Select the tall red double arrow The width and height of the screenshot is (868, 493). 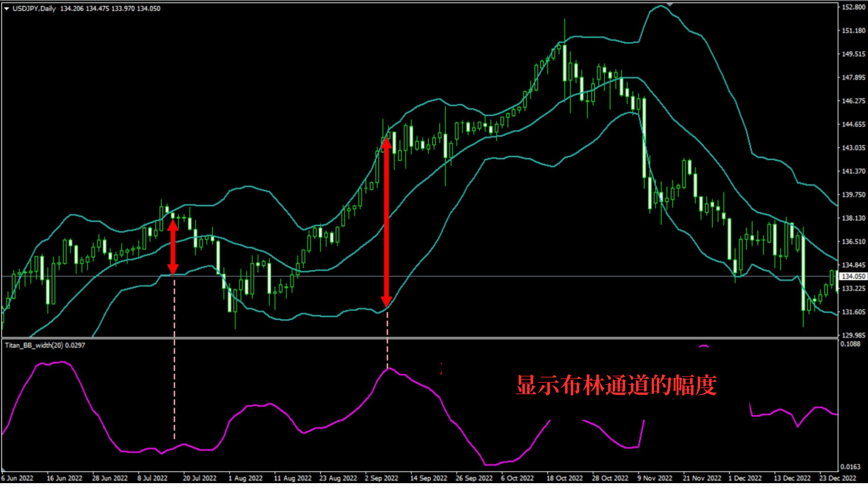click(x=386, y=223)
